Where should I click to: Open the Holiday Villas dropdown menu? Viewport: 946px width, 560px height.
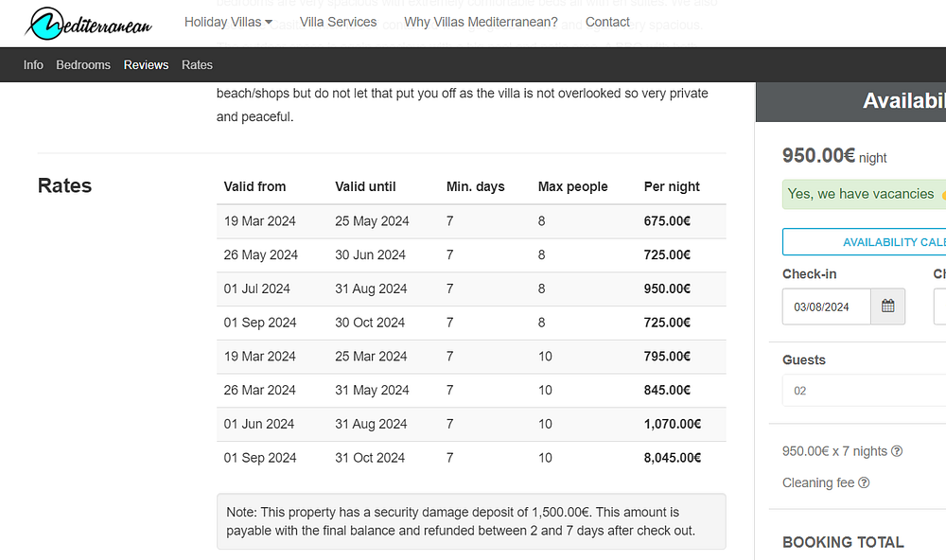tap(228, 22)
